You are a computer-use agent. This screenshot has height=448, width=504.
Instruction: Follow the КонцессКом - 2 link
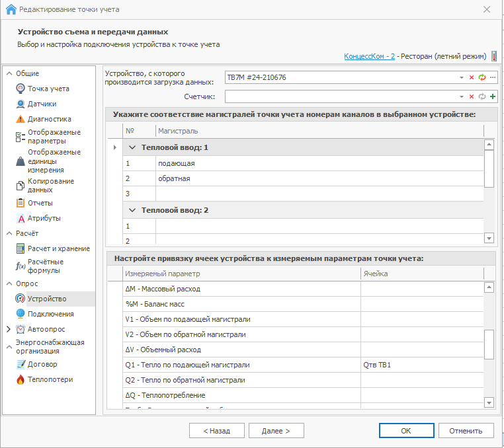point(369,56)
